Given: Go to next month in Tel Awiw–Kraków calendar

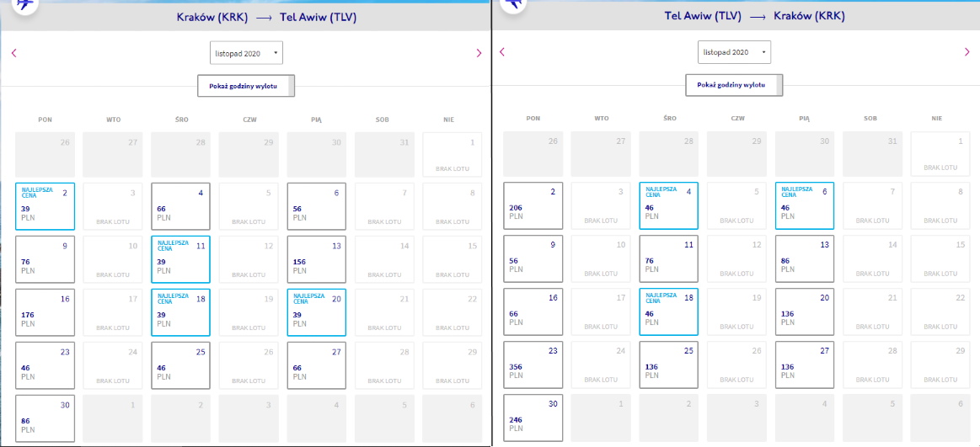Looking at the screenshot, I should pyautogui.click(x=967, y=52).
